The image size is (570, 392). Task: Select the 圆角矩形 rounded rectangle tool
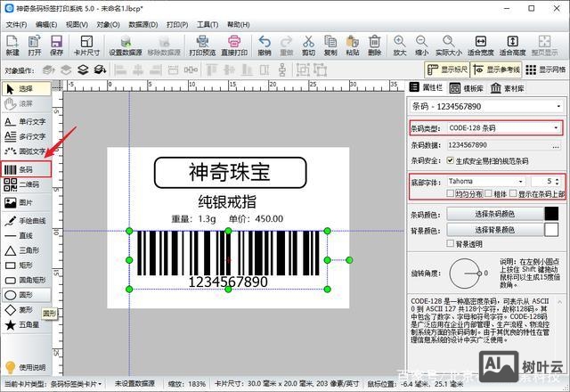(x=26, y=280)
